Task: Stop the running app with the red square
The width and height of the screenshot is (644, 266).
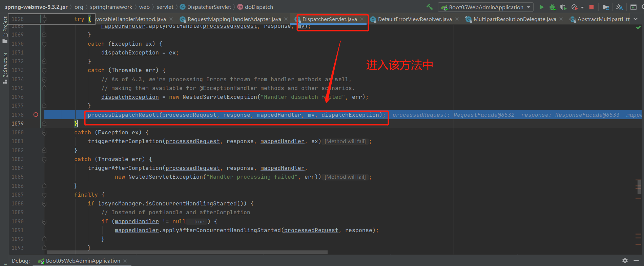Action: pos(591,7)
